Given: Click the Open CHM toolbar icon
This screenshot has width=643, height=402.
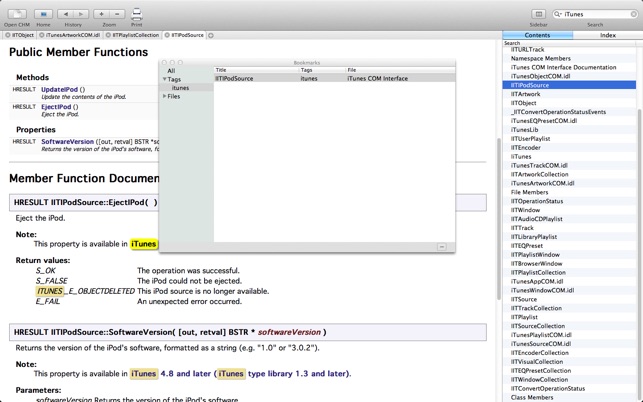Looking at the screenshot, I should pos(17,14).
